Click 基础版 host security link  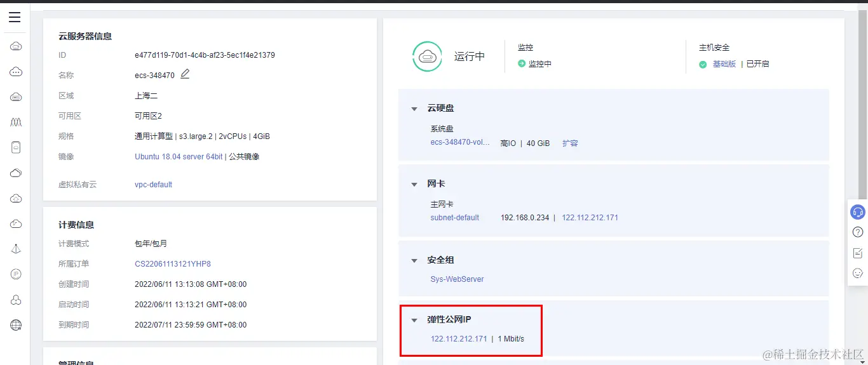point(724,64)
